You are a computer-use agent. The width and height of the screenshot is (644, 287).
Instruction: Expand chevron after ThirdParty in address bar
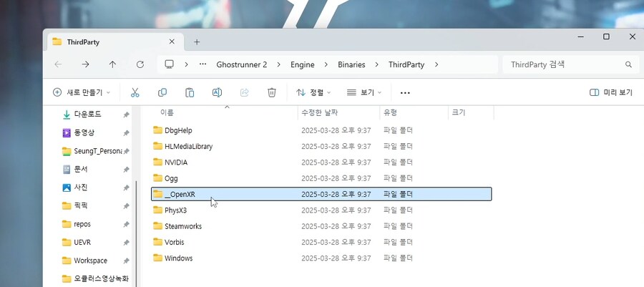tap(436, 64)
